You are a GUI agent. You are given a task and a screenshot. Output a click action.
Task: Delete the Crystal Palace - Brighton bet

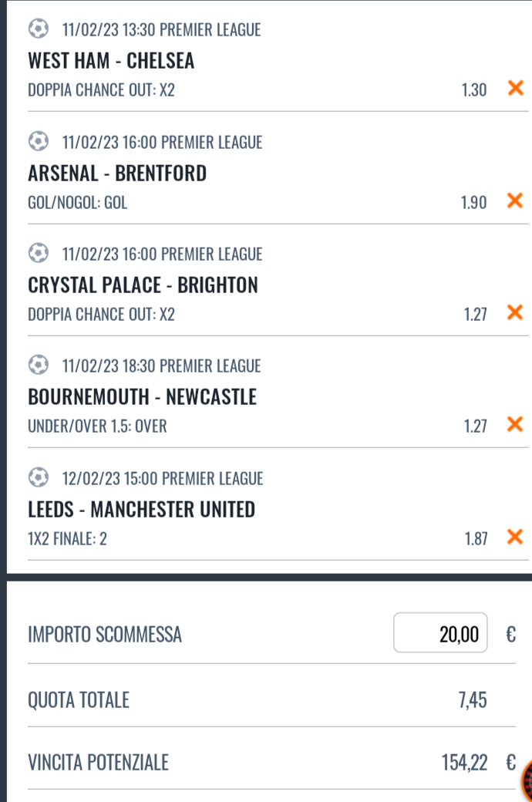[x=514, y=313]
